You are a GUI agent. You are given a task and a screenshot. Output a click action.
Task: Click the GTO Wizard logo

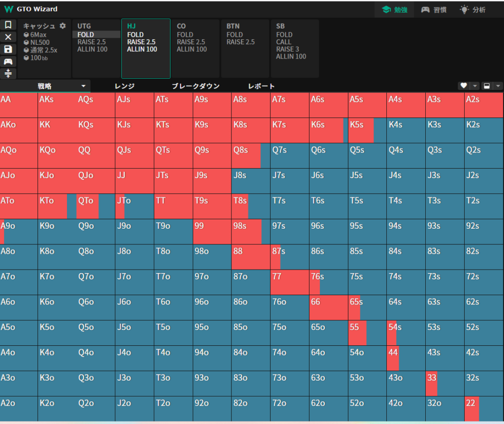pyautogui.click(x=9, y=9)
